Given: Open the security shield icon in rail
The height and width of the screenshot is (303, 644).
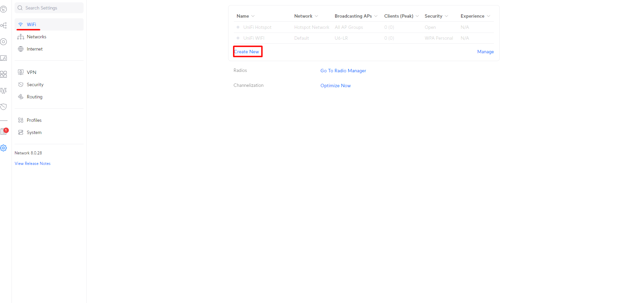Looking at the screenshot, I should (3, 107).
